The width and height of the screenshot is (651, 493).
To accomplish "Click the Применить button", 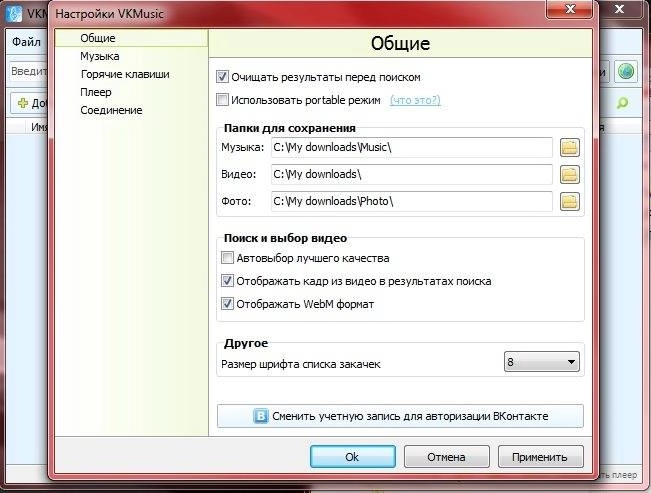I will pyautogui.click(x=541, y=457).
